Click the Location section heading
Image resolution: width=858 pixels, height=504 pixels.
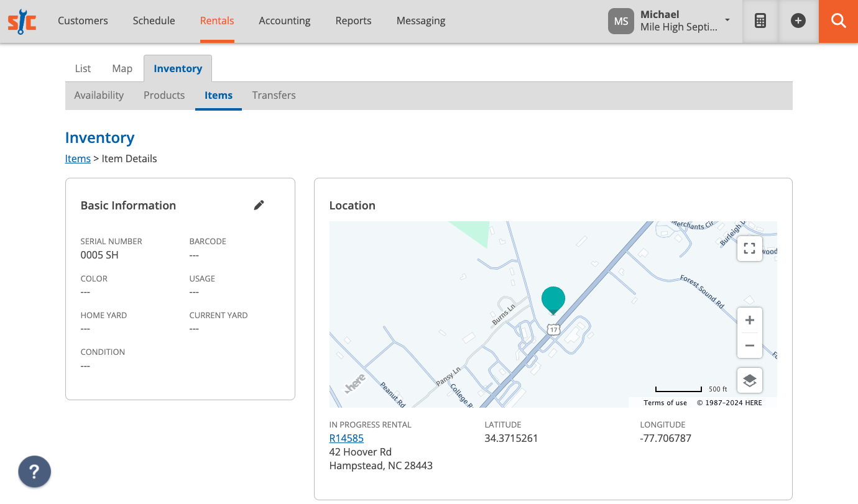tap(353, 205)
